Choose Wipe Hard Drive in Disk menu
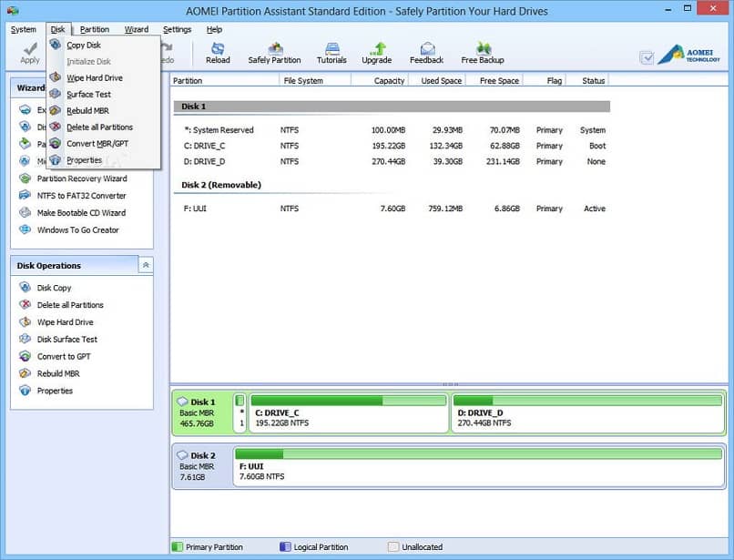The image size is (734, 560). 94,78
